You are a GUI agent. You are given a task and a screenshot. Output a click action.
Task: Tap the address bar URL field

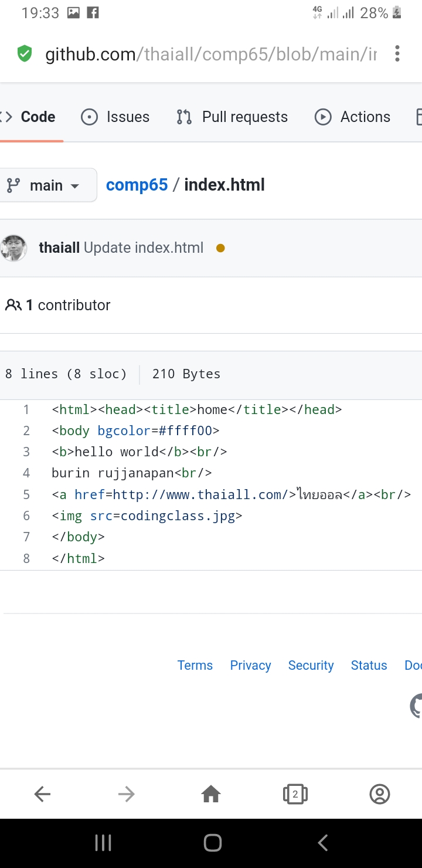tap(211, 55)
